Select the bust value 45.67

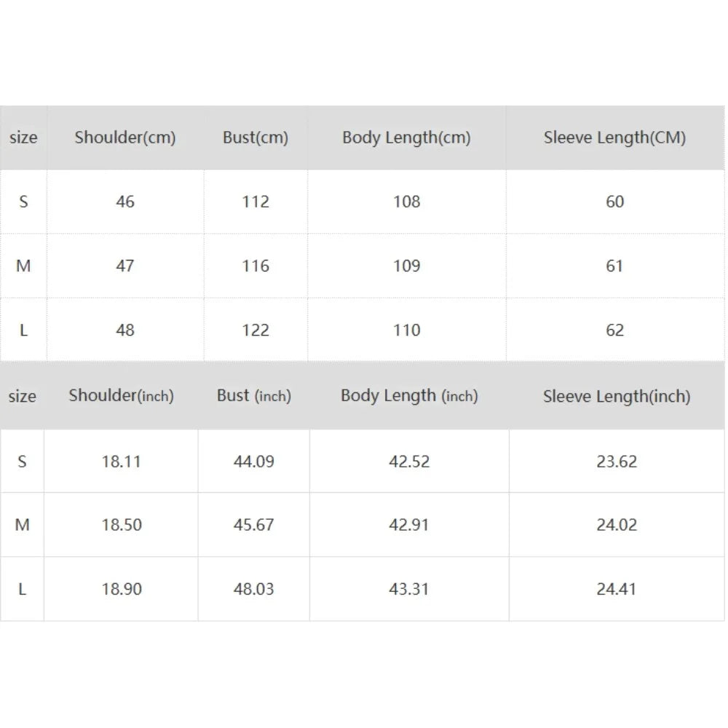[x=253, y=525]
